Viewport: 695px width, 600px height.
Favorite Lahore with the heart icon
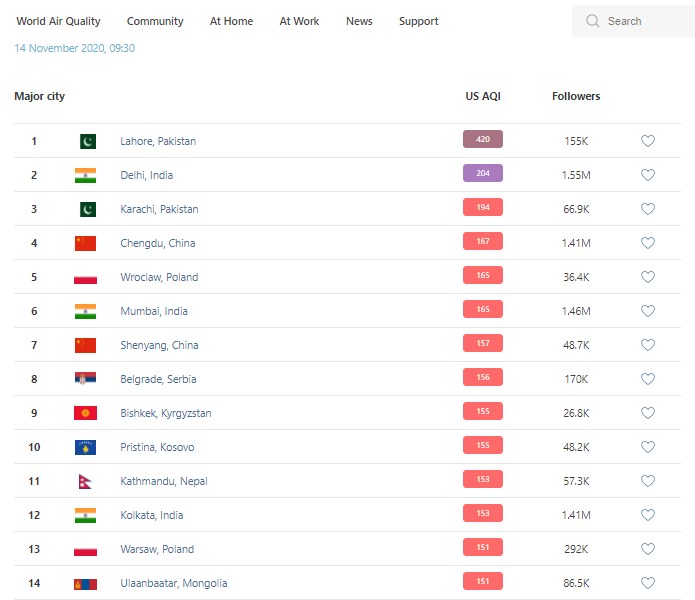[x=648, y=141]
